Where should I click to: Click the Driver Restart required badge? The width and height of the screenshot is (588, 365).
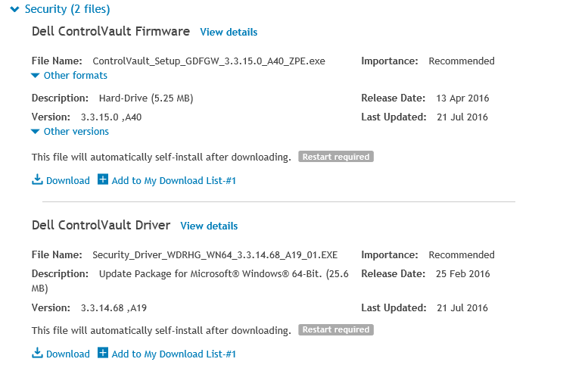(x=336, y=329)
